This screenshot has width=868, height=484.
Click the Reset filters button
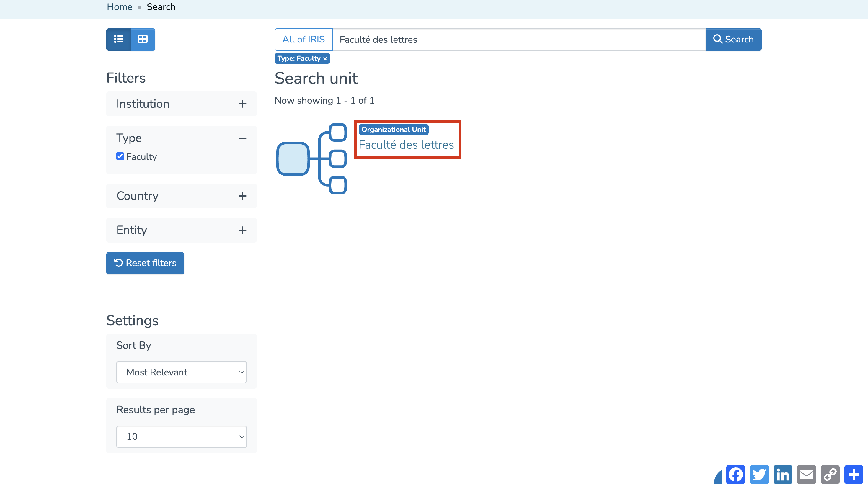click(x=145, y=263)
